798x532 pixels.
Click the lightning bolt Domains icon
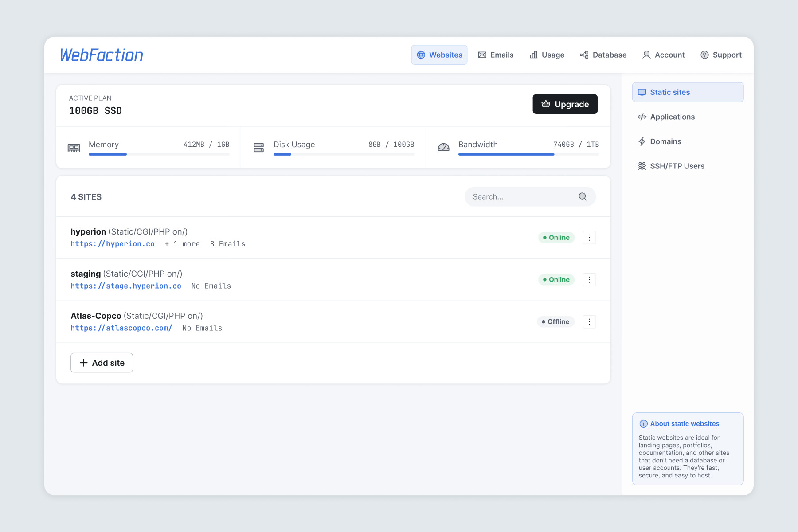click(642, 141)
